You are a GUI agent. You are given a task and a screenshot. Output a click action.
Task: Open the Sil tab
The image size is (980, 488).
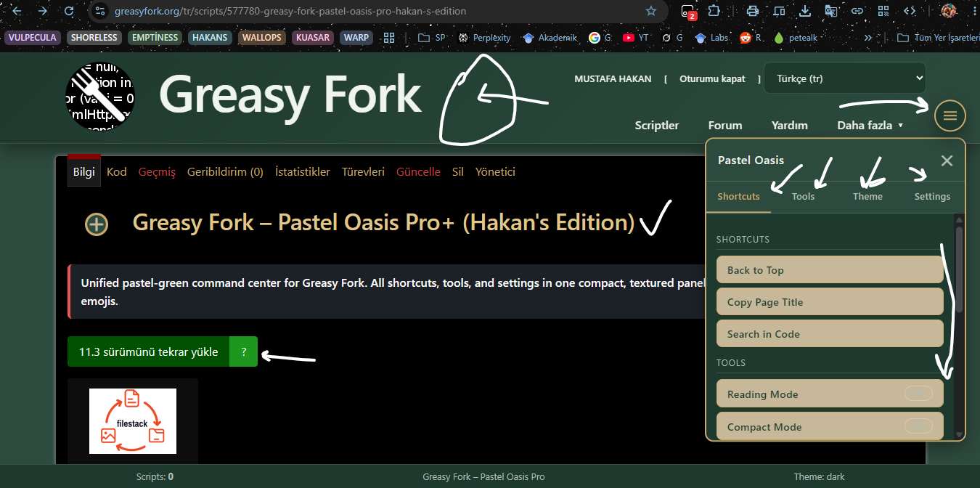458,171
